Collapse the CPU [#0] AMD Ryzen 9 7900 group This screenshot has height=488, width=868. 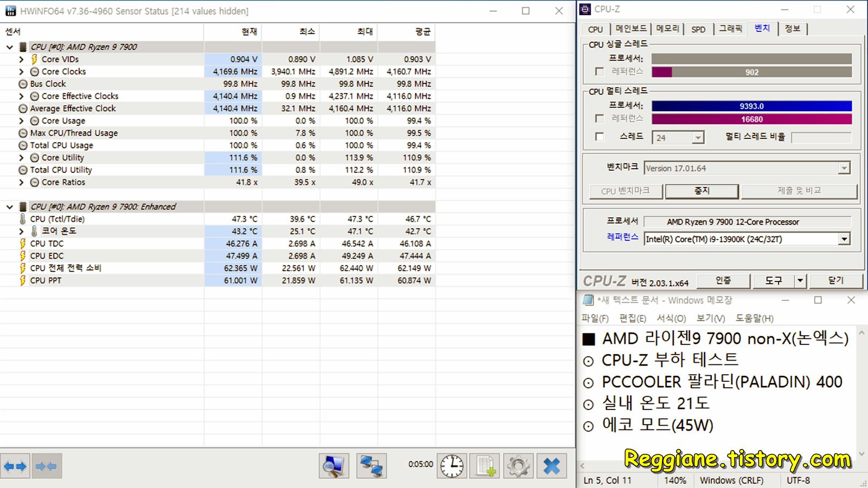click(x=9, y=47)
